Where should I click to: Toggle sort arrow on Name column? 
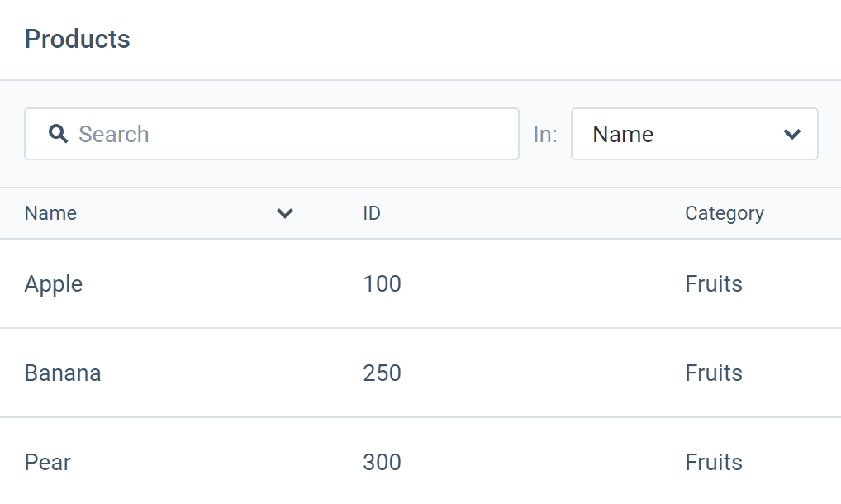point(285,213)
